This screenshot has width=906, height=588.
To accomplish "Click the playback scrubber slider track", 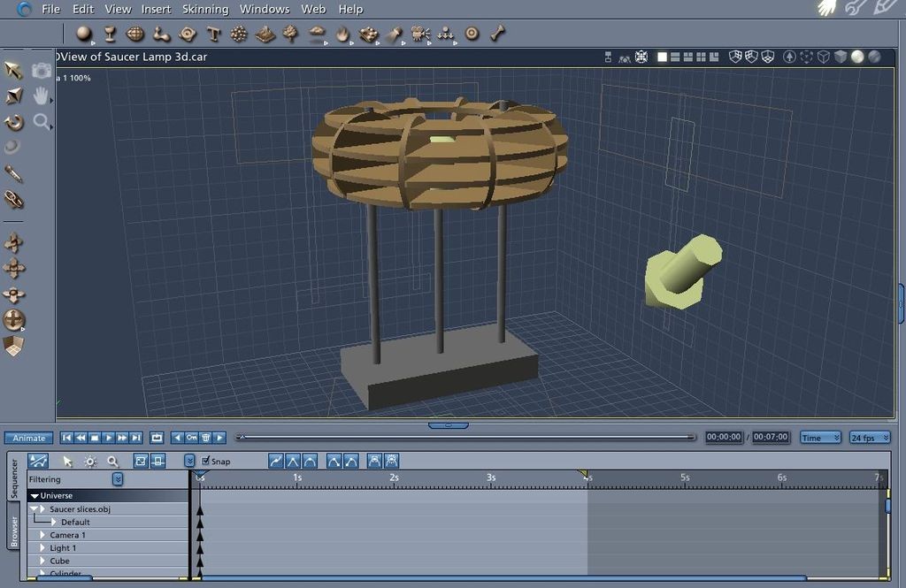I will tap(465, 438).
